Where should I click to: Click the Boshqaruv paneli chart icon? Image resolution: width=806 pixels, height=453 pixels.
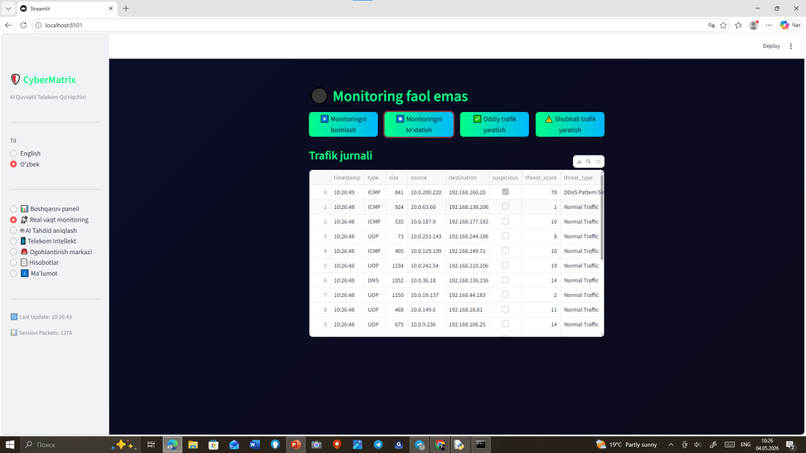(24, 209)
